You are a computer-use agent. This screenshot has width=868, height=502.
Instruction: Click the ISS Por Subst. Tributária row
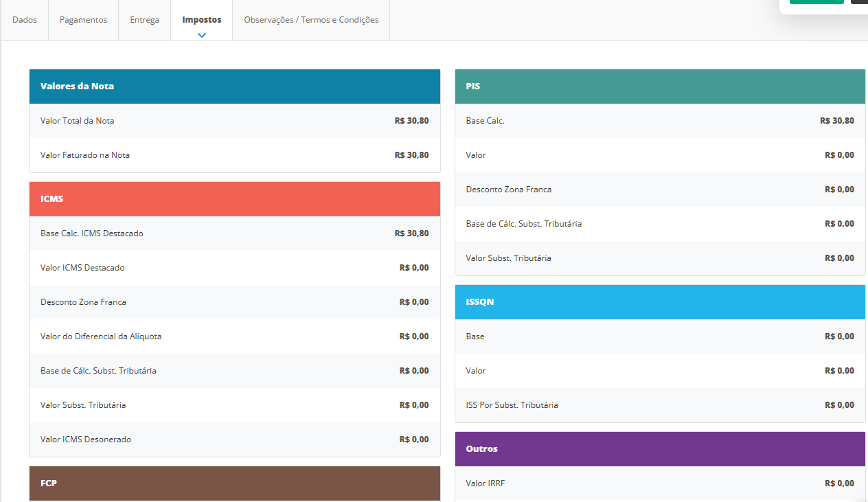coord(659,405)
